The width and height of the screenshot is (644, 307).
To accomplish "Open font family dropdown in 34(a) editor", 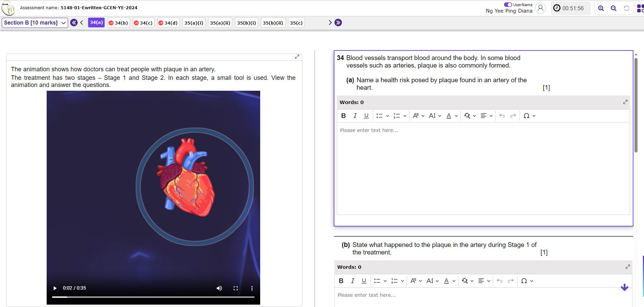I will point(419,116).
